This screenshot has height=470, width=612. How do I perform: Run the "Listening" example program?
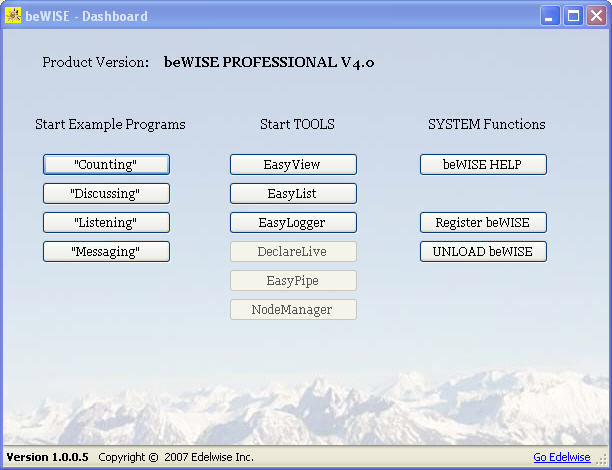[x=106, y=222]
